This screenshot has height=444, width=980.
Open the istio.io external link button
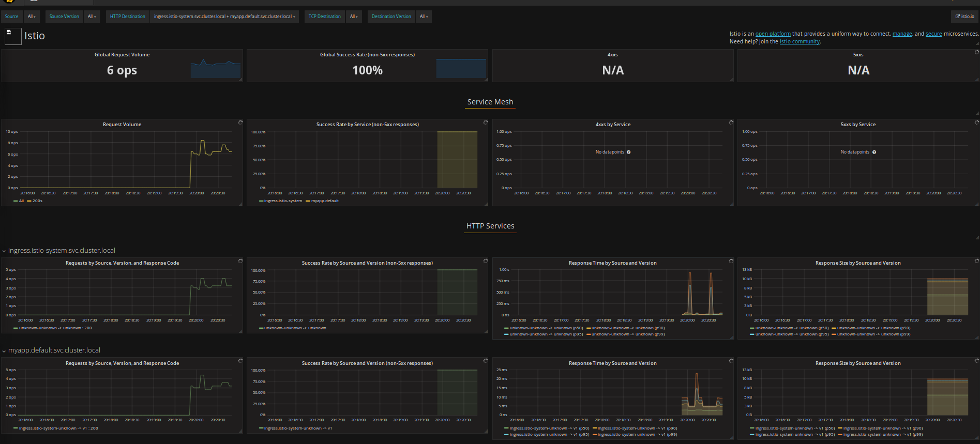click(x=964, y=17)
